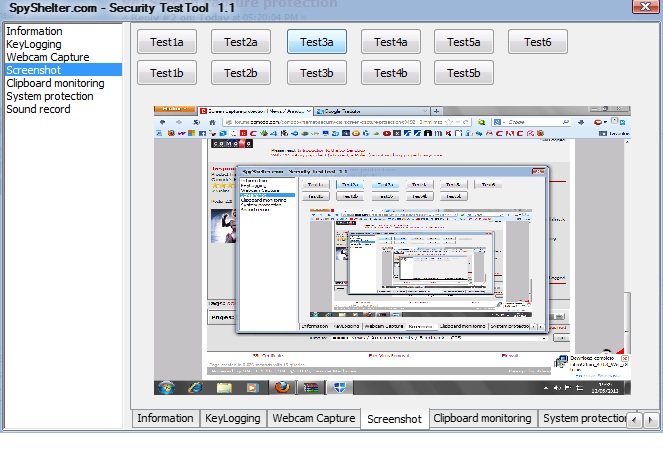Open the Webcam Capture bottom tab

[x=314, y=418]
